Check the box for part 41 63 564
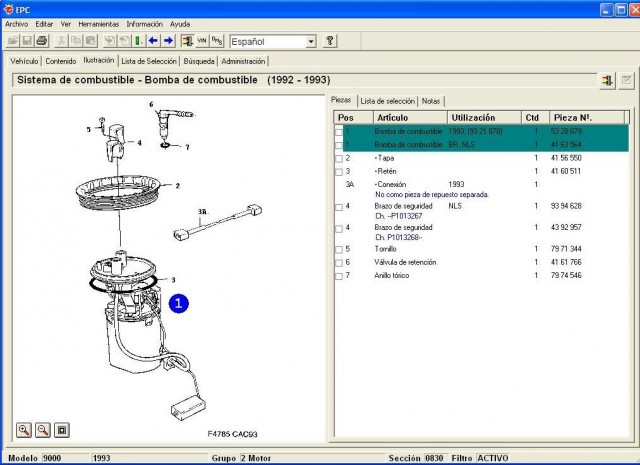640x465 pixels. (339, 145)
